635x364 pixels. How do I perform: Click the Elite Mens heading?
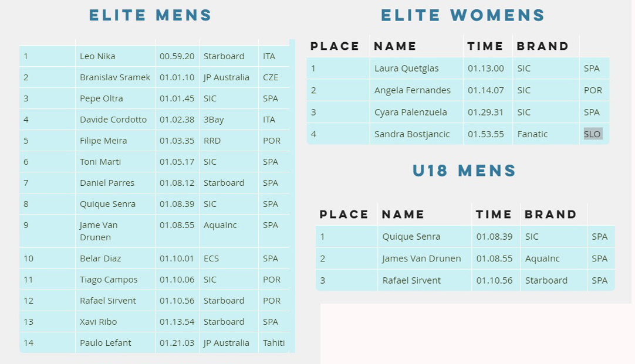150,15
